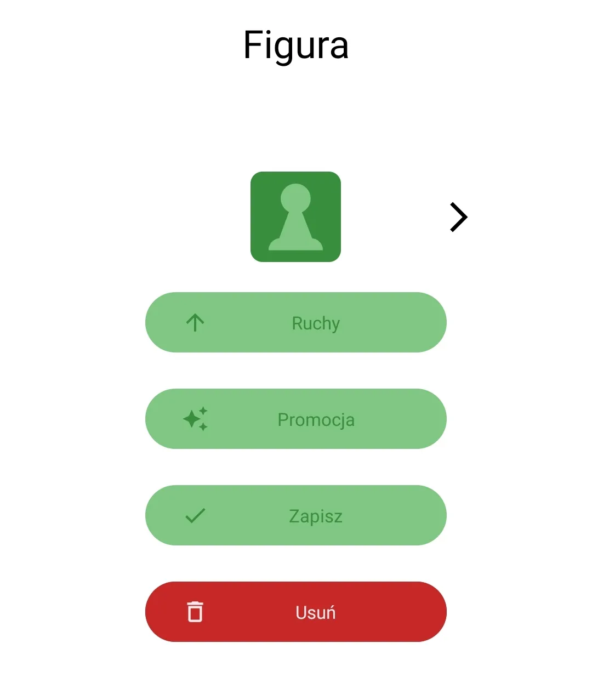Select the green pawn piece icon
This screenshot has height=700, width=592.
(296, 217)
